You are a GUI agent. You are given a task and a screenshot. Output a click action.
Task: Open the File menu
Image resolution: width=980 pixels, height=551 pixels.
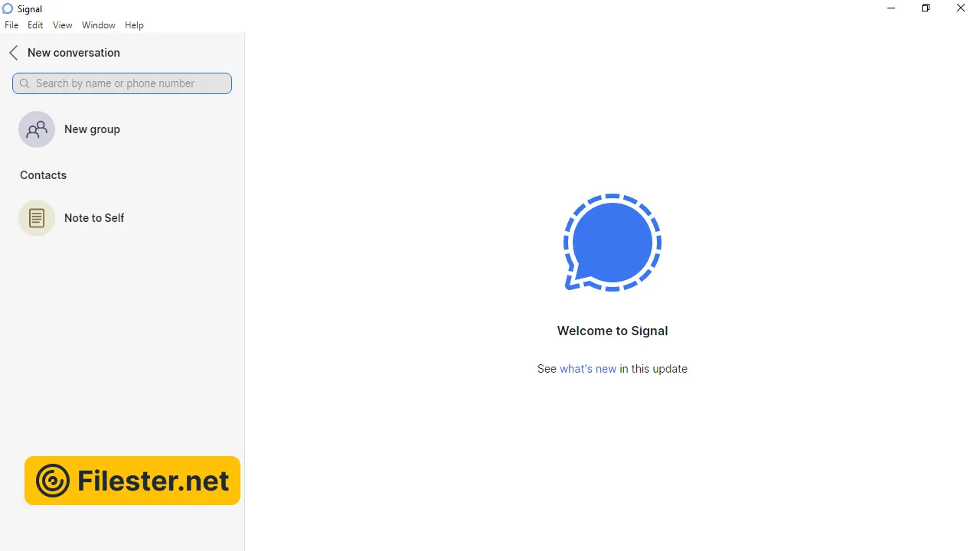point(11,25)
